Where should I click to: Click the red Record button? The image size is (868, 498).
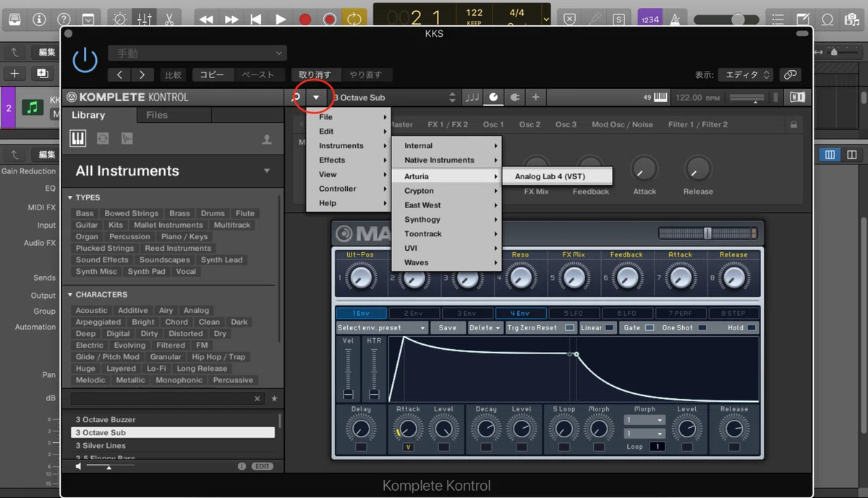[305, 20]
